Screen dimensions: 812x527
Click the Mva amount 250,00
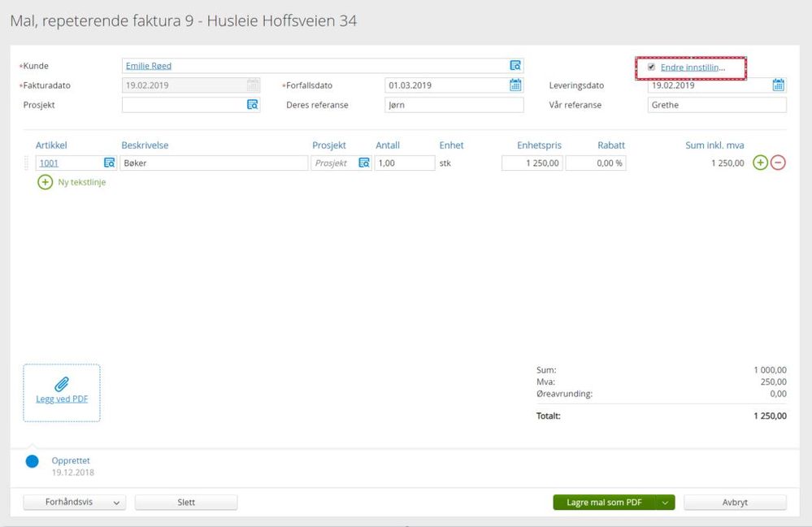(x=774, y=381)
